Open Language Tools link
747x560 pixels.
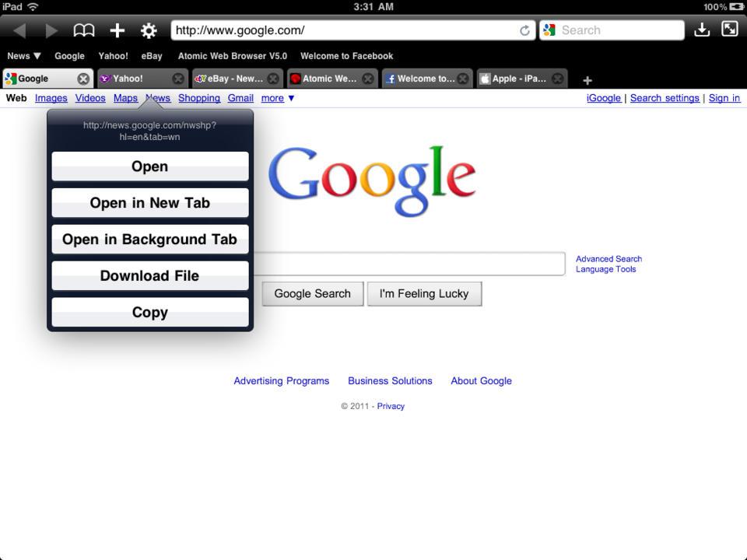(x=605, y=269)
